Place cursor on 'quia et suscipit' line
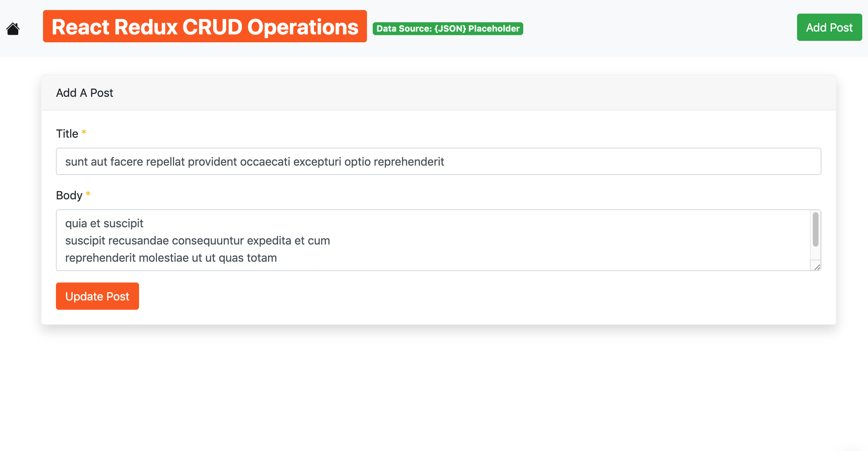The height and width of the screenshot is (451, 868). coord(104,223)
